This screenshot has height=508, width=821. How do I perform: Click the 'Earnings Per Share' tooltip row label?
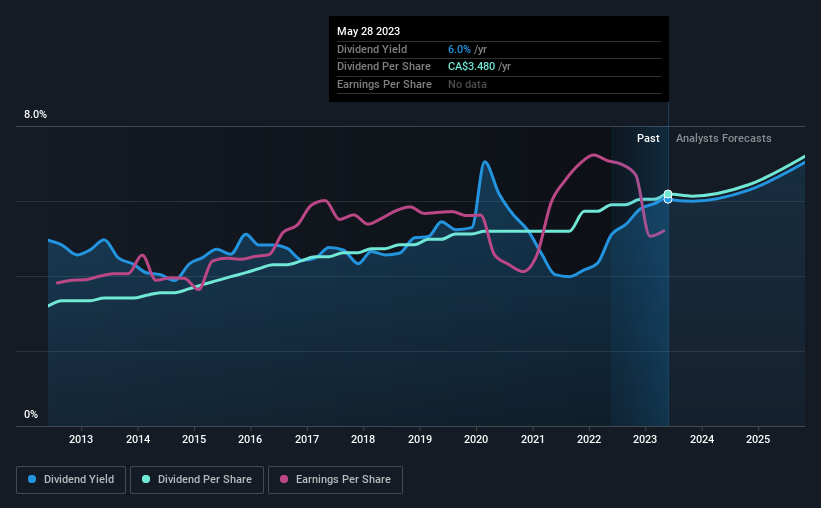pyautogui.click(x=384, y=84)
